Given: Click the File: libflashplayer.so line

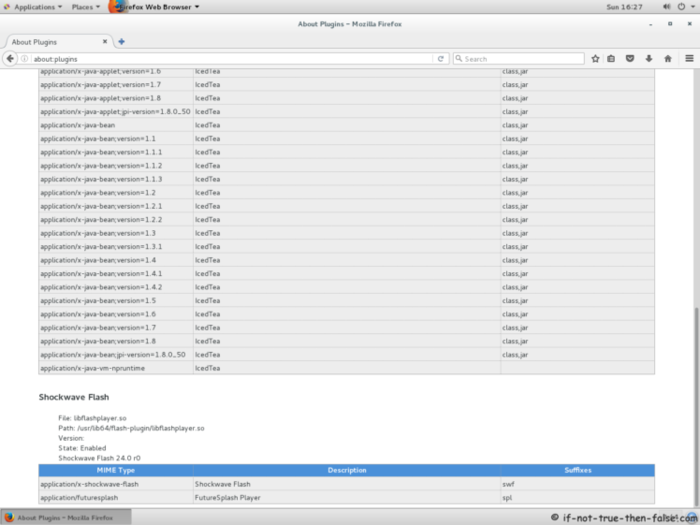Looking at the screenshot, I should click(x=92, y=418).
